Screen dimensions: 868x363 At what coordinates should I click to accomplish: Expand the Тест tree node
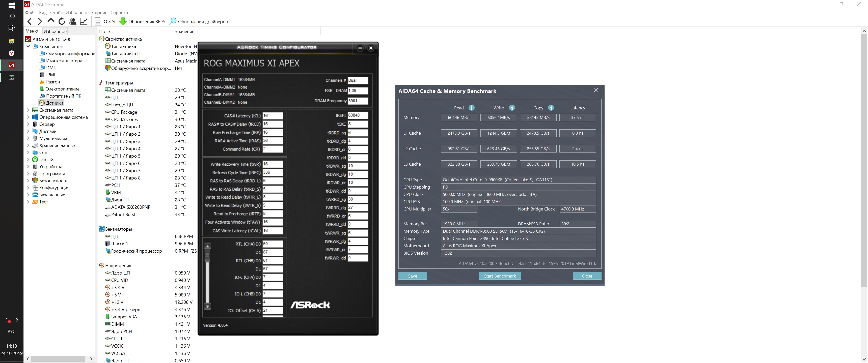coord(28,202)
